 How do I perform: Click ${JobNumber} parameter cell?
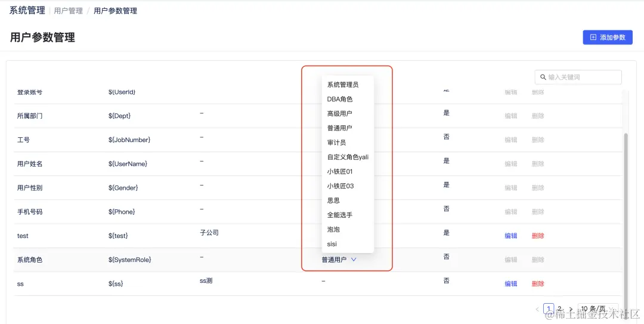[x=129, y=140]
